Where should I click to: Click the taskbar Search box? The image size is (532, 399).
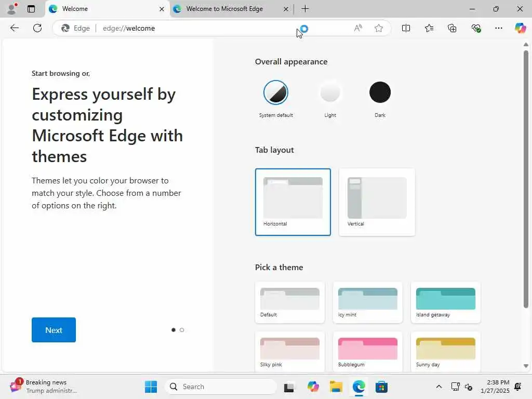pos(221,387)
